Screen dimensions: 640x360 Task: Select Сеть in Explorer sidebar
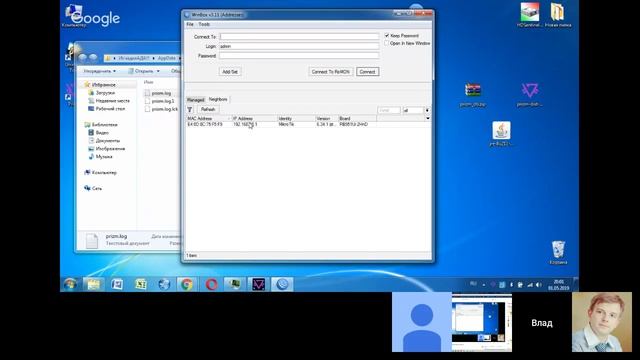97,188
